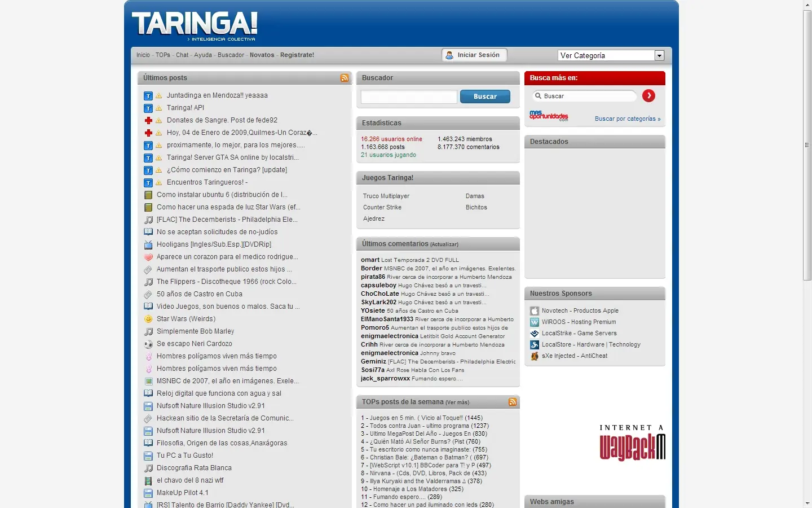The height and width of the screenshot is (508, 812).
Task: Click the LocalStrike sponsor icon
Action: tap(535, 334)
